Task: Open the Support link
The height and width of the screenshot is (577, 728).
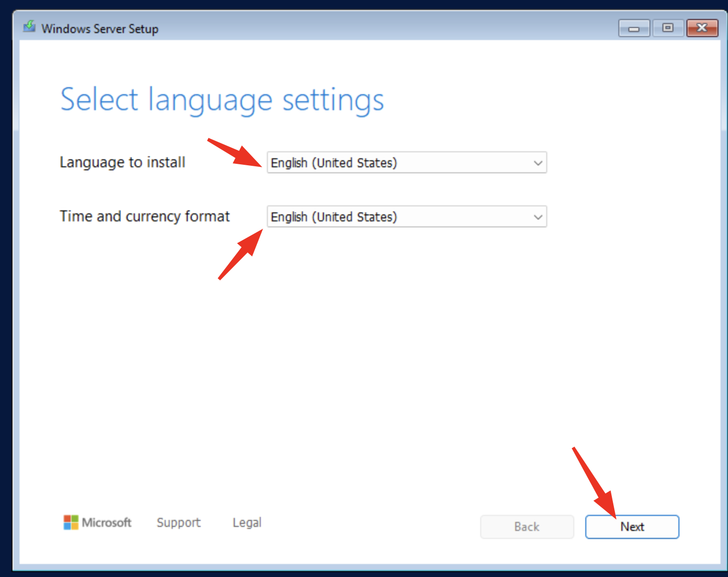Action: pyautogui.click(x=179, y=522)
